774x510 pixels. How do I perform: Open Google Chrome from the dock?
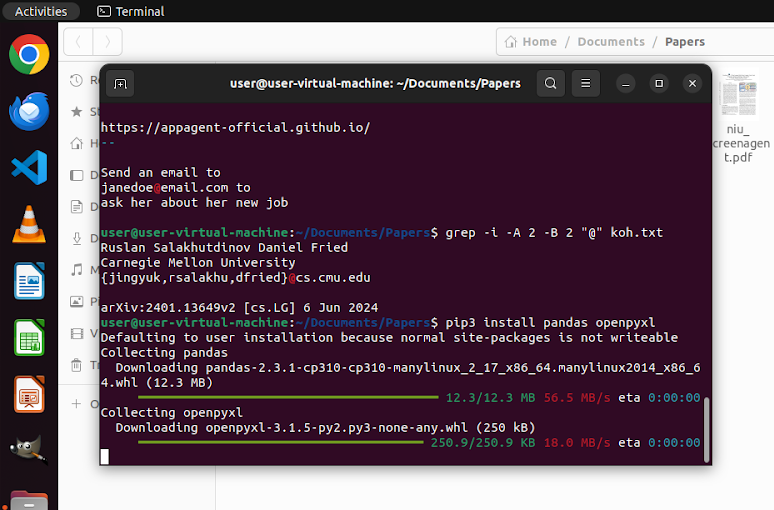(29, 54)
